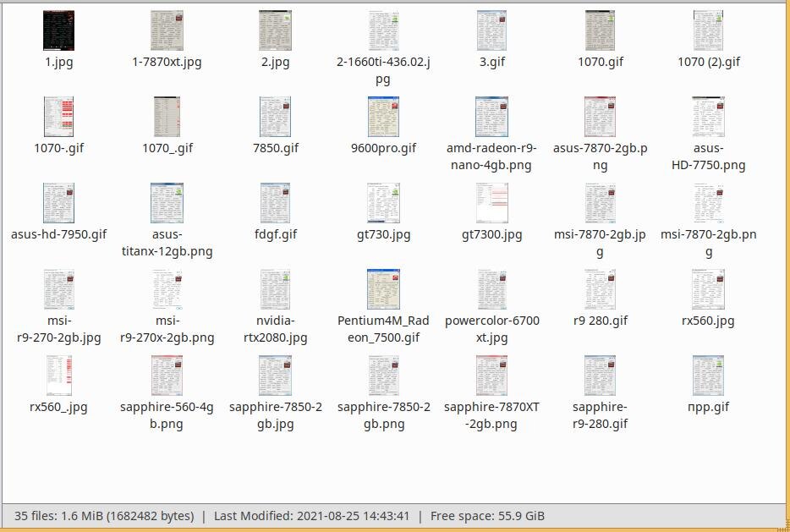The height and width of the screenshot is (532, 790).
Task: Select the 3.gif file thumbnail
Action: click(491, 30)
